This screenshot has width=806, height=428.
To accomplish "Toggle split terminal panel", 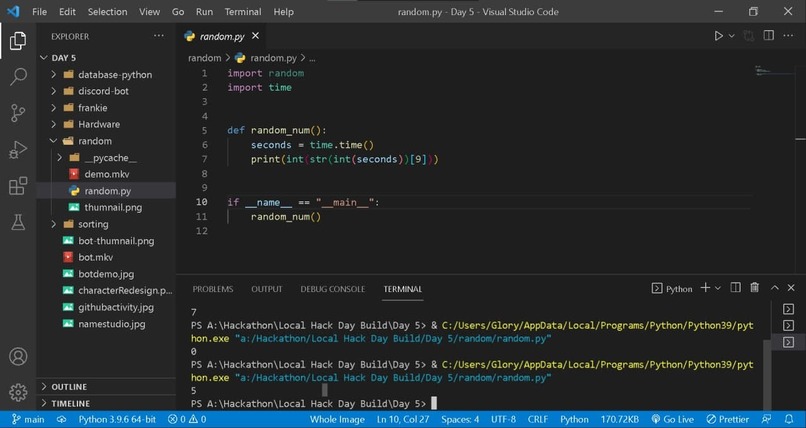I will click(736, 288).
